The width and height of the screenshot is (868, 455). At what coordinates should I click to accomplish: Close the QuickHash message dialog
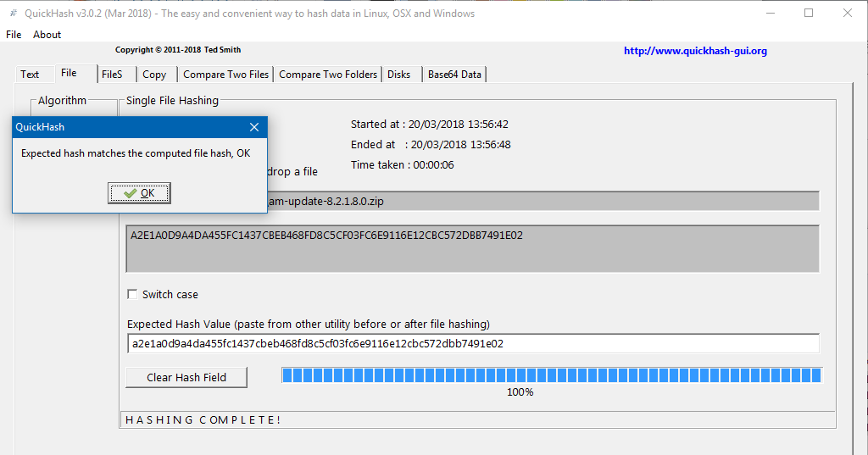tap(254, 127)
